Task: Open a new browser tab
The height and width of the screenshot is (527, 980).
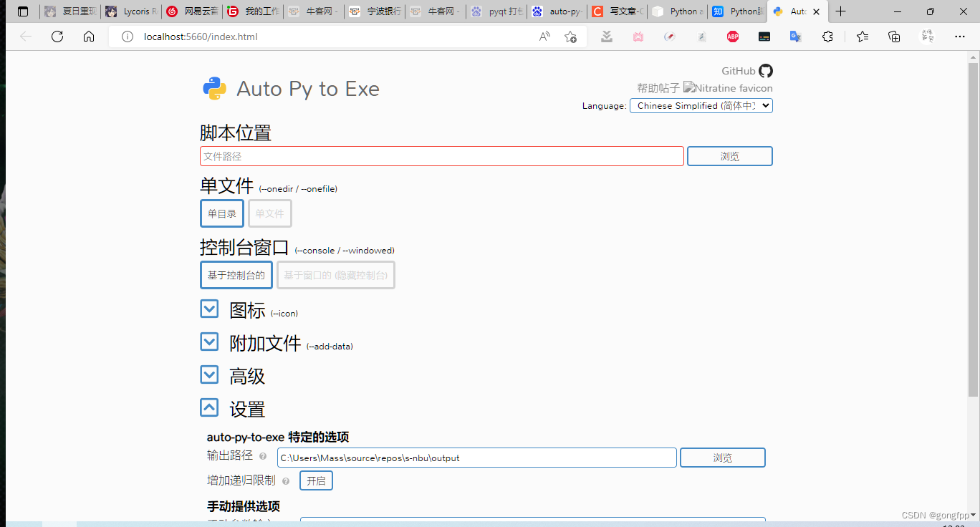Action: point(841,11)
